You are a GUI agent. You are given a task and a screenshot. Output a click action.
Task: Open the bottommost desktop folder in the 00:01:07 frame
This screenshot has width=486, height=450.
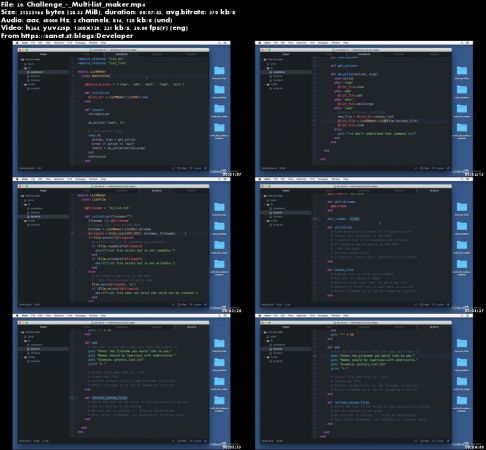(219, 128)
